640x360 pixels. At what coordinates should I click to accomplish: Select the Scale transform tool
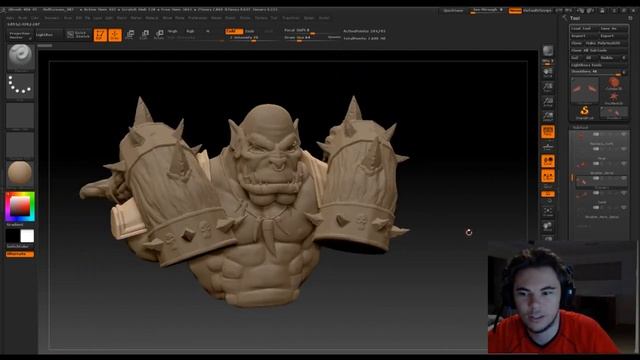pyautogui.click(x=144, y=35)
